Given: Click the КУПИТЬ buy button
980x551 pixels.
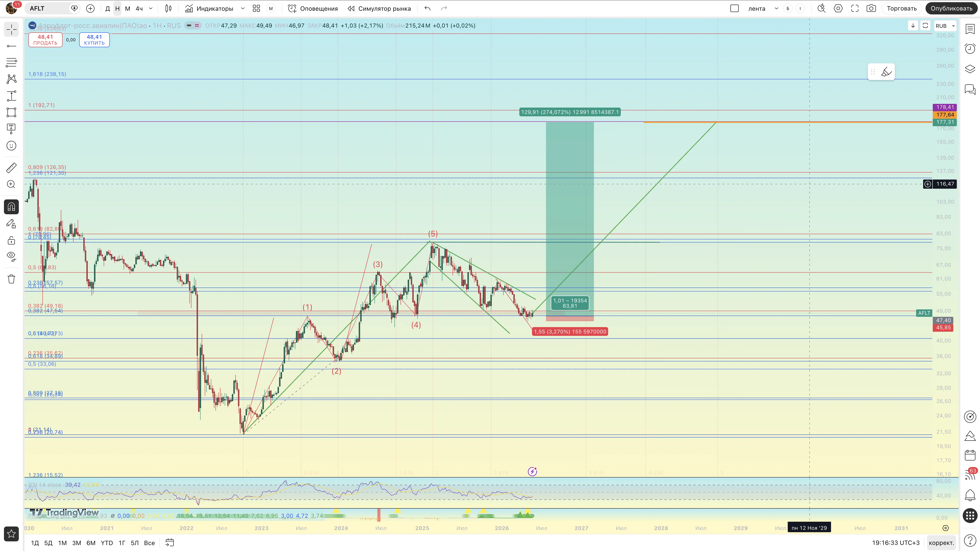Looking at the screenshot, I should (x=94, y=40).
